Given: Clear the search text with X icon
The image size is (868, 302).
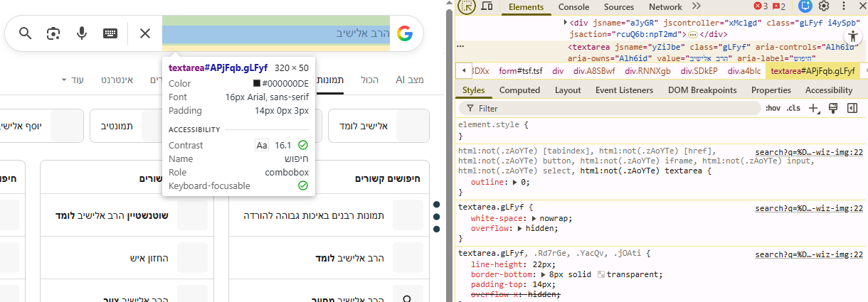Looking at the screenshot, I should [145, 33].
